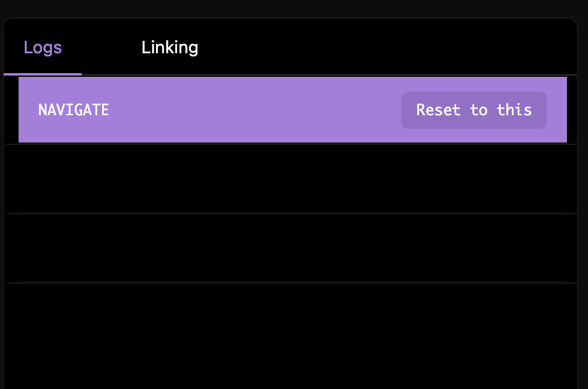The height and width of the screenshot is (389, 588).
Task: Switch to the Linking tab
Action: pyautogui.click(x=170, y=47)
